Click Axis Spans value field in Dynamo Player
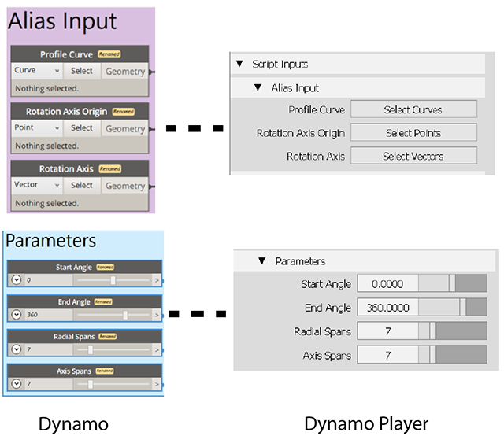 [x=387, y=355]
